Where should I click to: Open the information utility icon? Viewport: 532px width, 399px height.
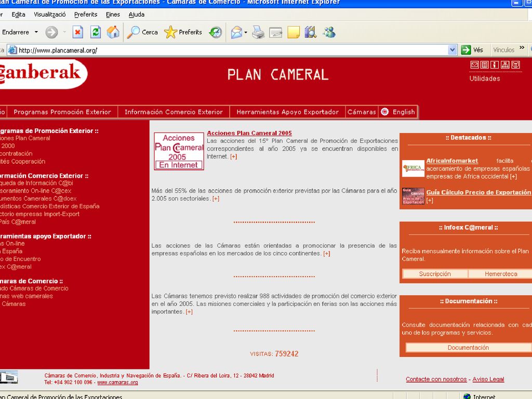pyautogui.click(x=495, y=65)
